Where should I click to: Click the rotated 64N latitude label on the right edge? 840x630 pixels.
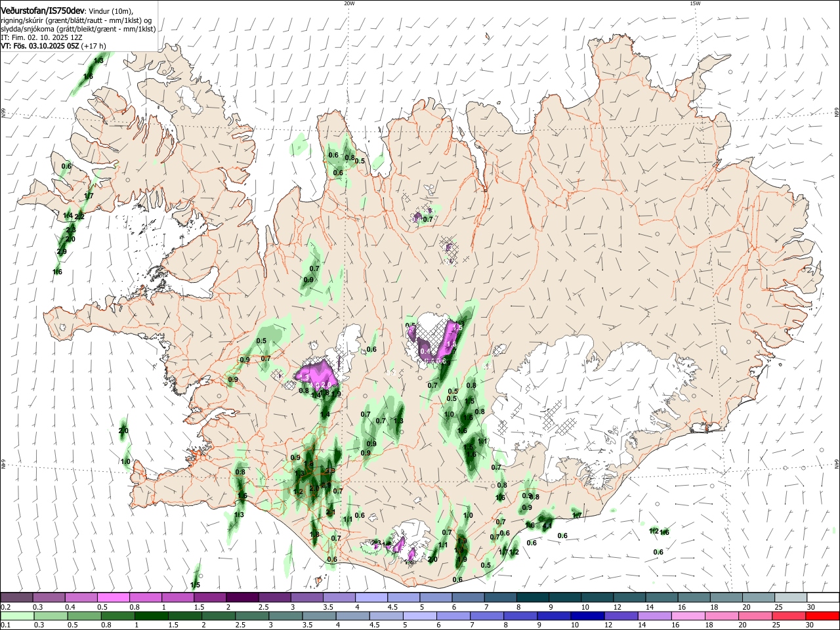click(x=837, y=465)
